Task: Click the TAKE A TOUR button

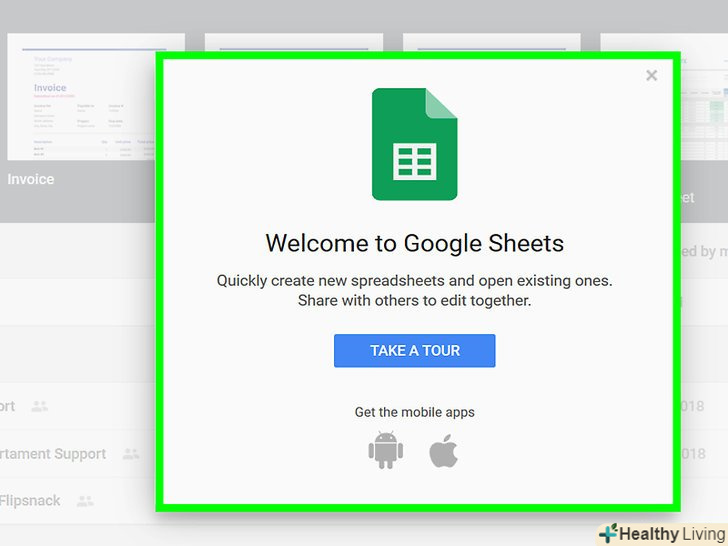Action: point(415,351)
